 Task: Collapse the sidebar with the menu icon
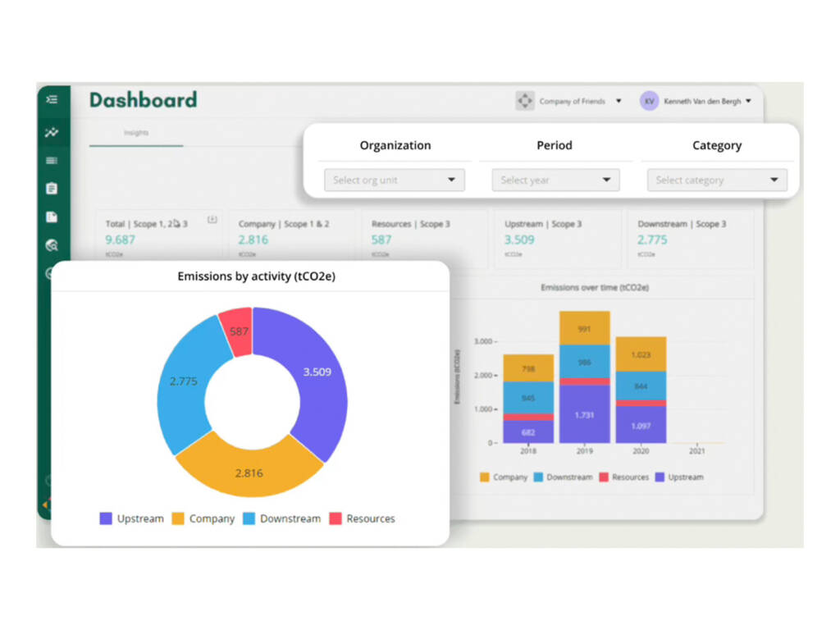pos(52,99)
